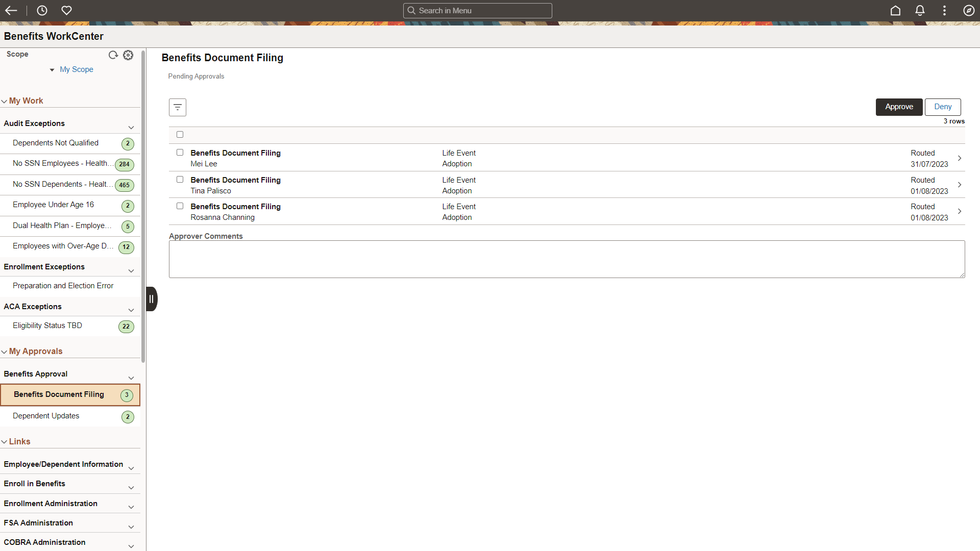Open the Dependent Updates item
This screenshot has width=980, height=551.
(46, 416)
